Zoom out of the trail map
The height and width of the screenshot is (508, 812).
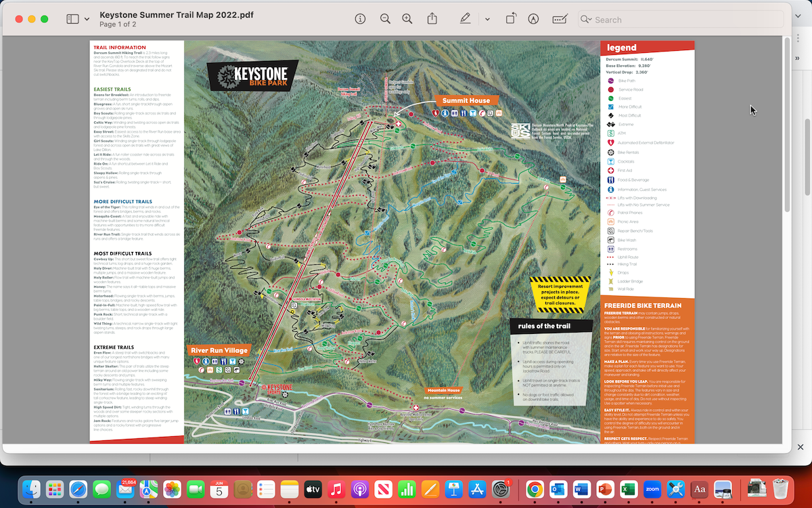385,19
